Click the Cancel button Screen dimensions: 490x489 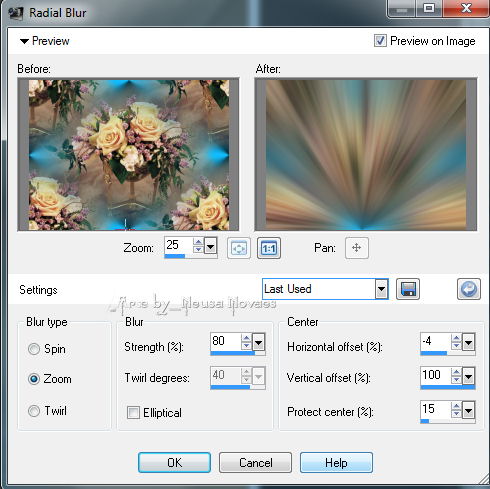255,463
